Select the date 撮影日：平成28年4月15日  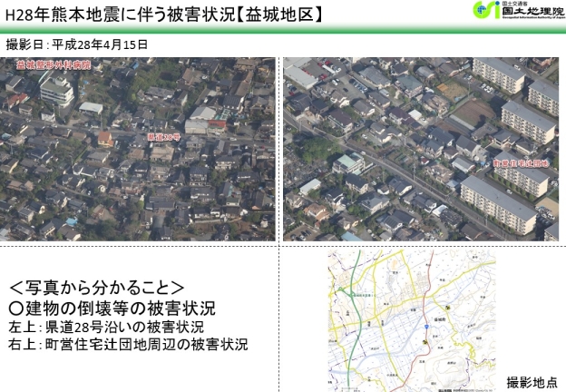[x=77, y=44]
